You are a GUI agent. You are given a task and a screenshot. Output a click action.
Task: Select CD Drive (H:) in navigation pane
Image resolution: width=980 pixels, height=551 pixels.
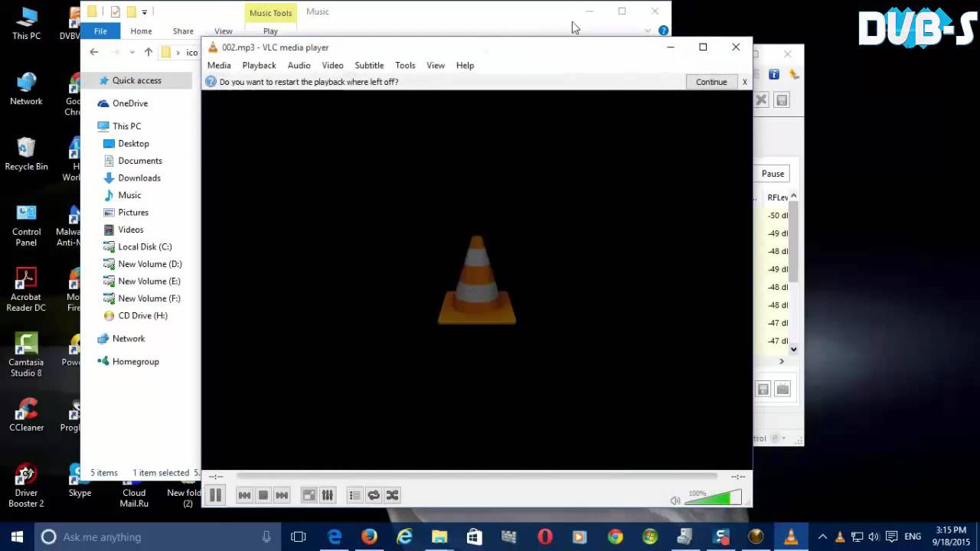(x=142, y=316)
